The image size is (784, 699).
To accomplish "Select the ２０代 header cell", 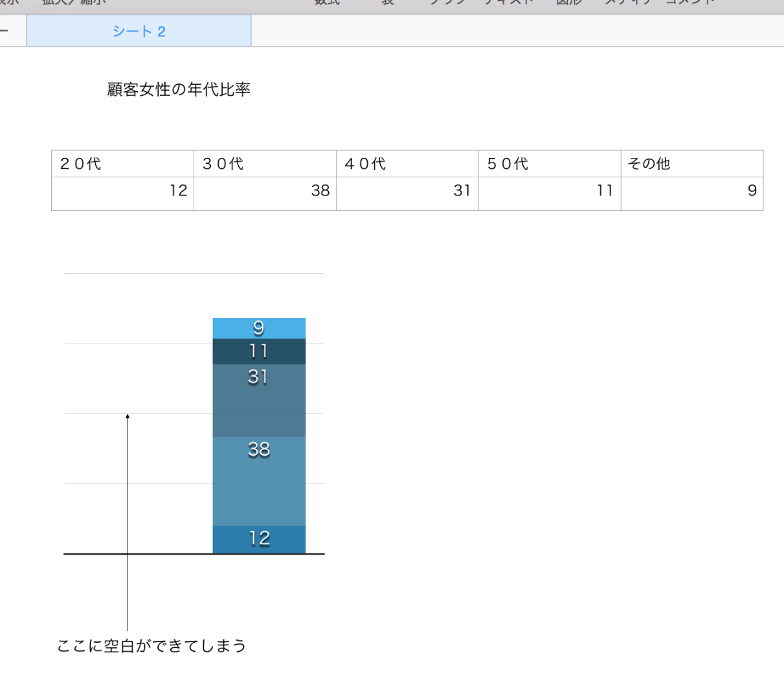I will point(122,164).
